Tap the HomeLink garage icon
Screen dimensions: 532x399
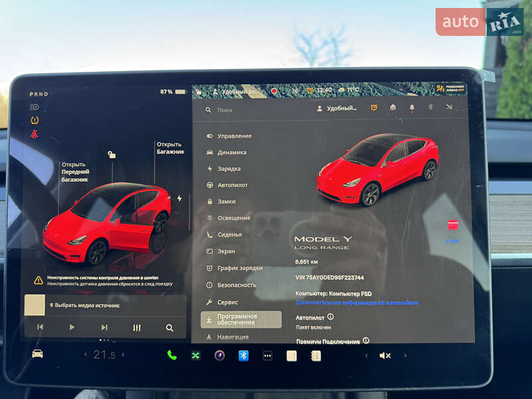coord(392,108)
